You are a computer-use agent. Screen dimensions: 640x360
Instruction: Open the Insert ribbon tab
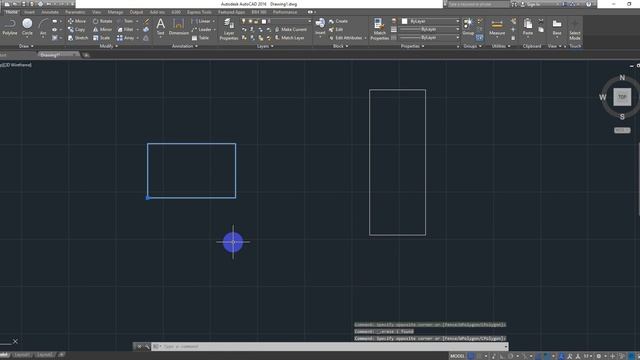click(29, 12)
